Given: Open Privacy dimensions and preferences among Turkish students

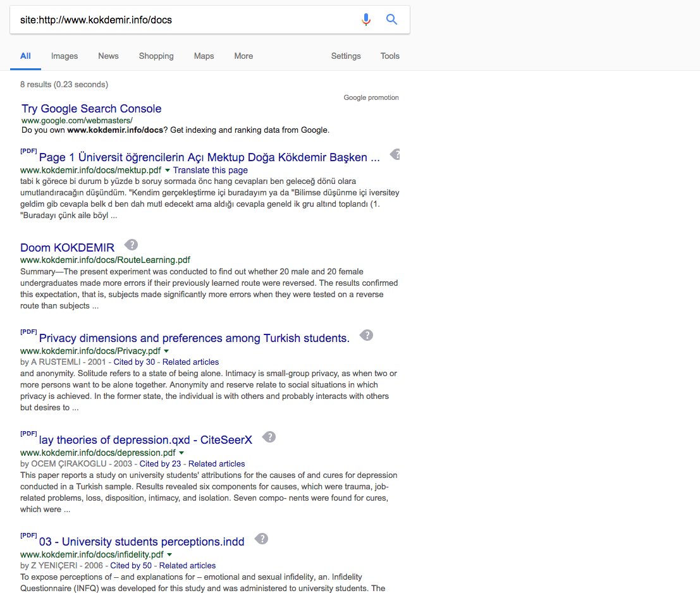Looking at the screenshot, I should point(194,338).
